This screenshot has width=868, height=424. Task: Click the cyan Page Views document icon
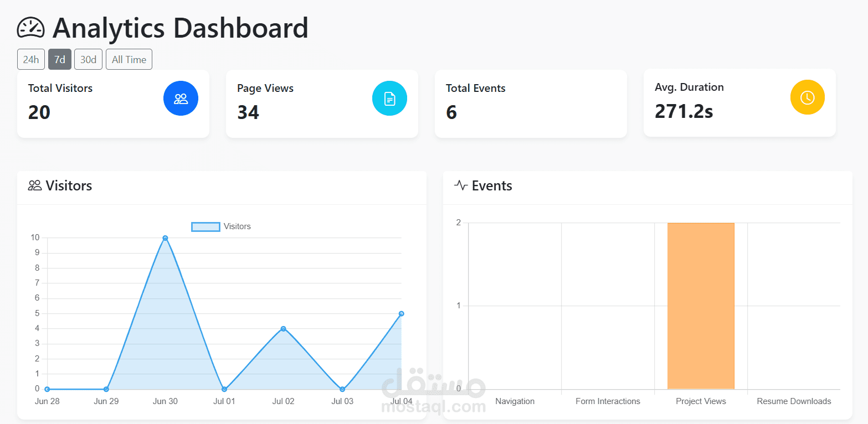pos(389,99)
